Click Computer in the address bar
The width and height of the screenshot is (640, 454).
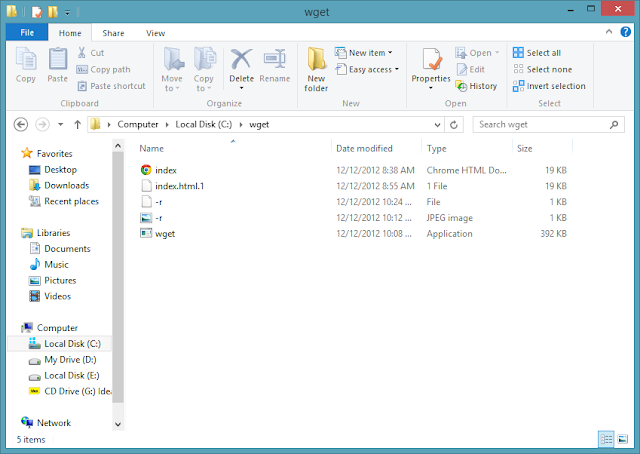pos(138,125)
